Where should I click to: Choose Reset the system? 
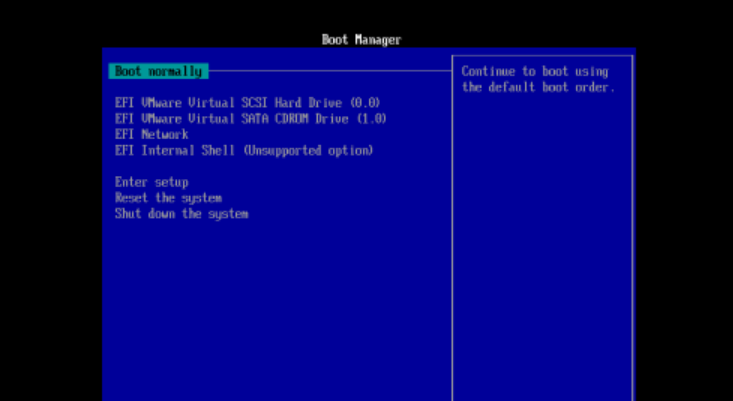point(168,198)
